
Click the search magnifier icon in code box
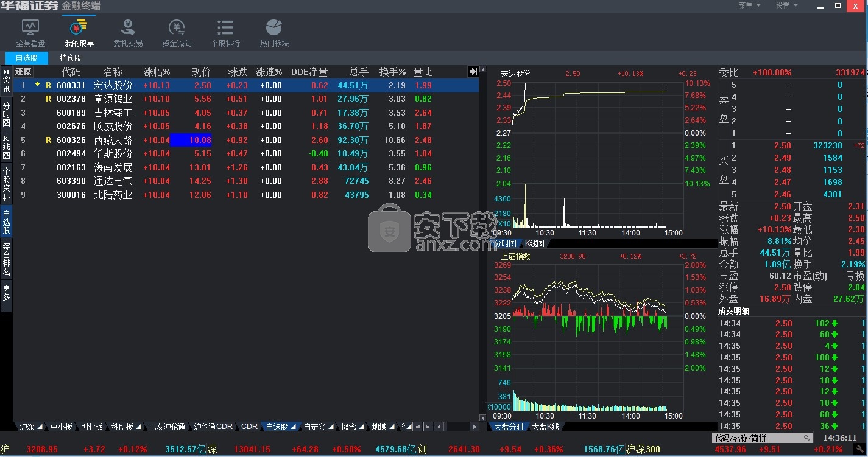point(806,438)
